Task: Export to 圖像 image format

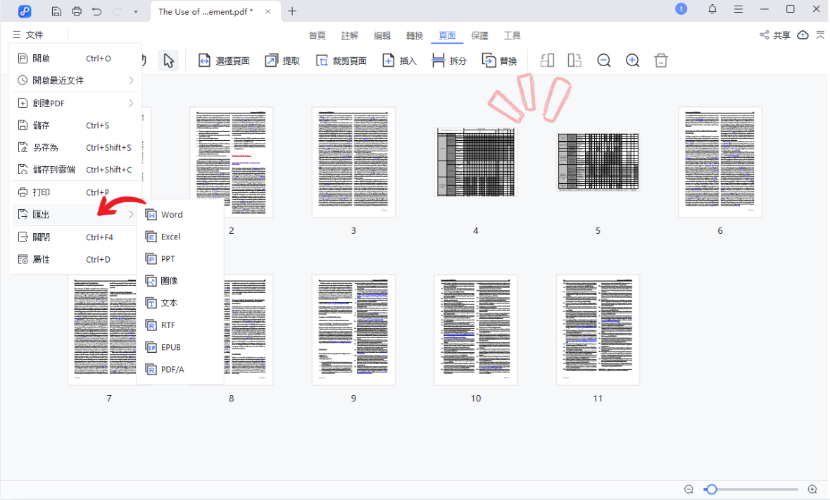Action: (180, 281)
